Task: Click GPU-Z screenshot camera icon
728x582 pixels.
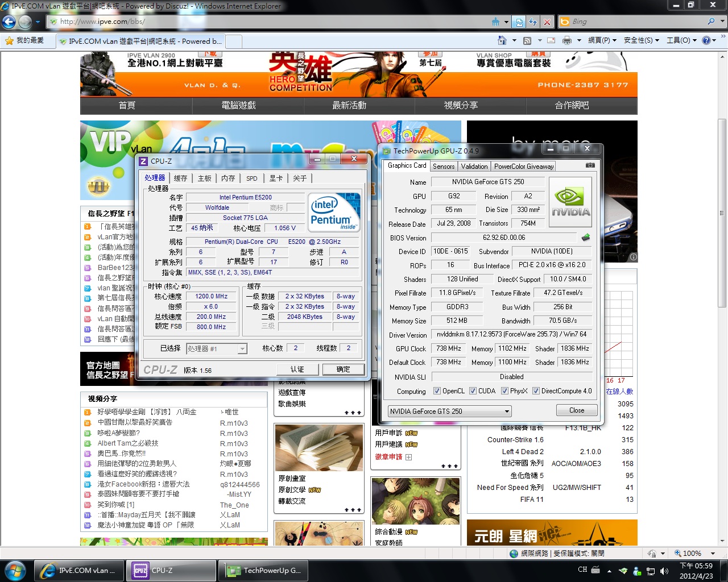Action: point(590,165)
